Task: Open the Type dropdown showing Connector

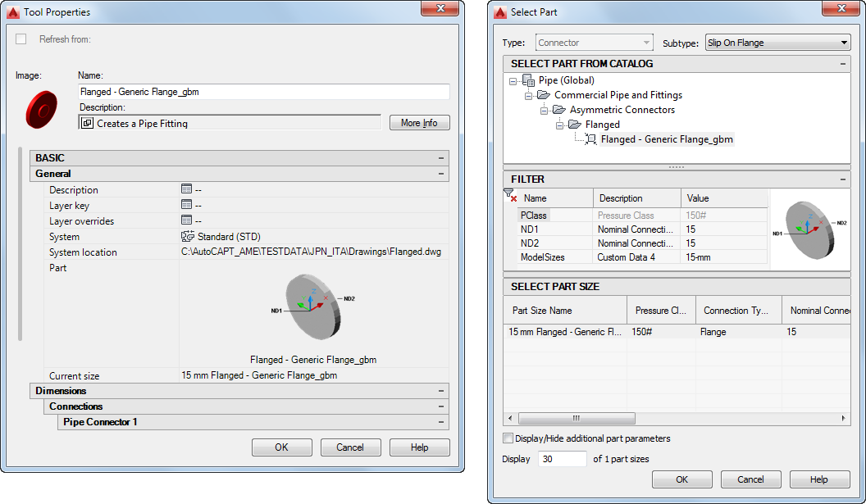Action: point(595,43)
